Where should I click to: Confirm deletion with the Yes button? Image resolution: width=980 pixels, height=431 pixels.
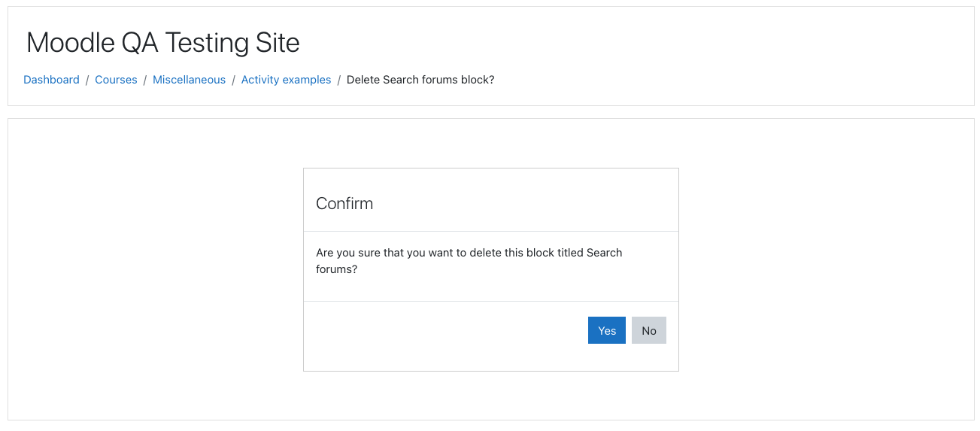(x=607, y=330)
